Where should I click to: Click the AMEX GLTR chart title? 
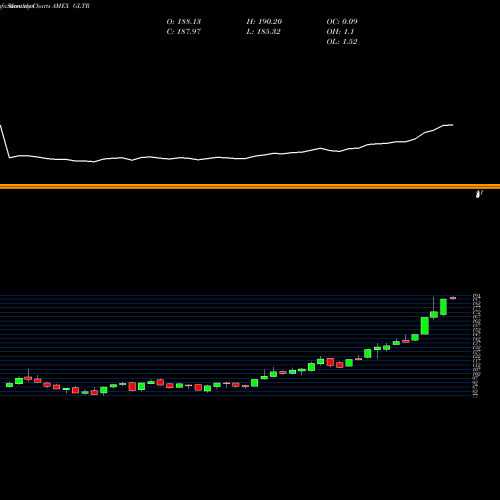point(71,6)
